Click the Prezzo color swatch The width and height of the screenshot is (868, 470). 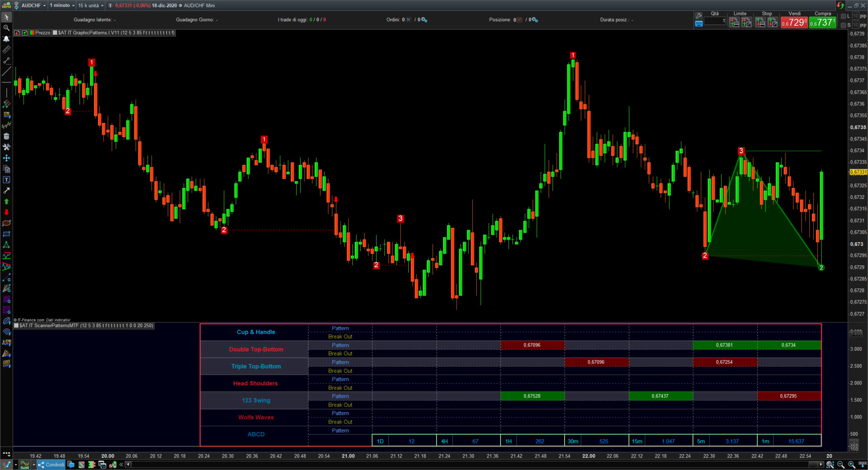(x=32, y=33)
